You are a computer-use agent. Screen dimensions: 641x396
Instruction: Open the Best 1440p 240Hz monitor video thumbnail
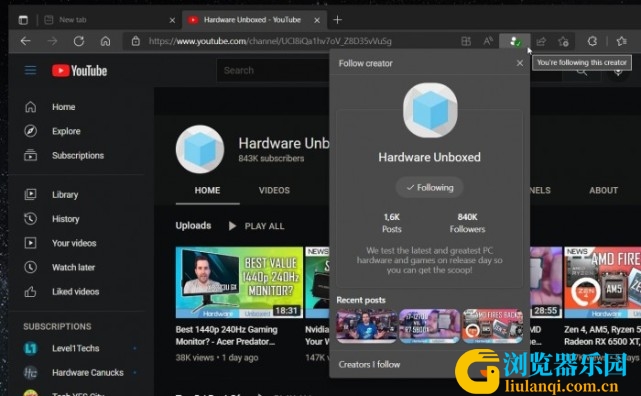pos(239,282)
